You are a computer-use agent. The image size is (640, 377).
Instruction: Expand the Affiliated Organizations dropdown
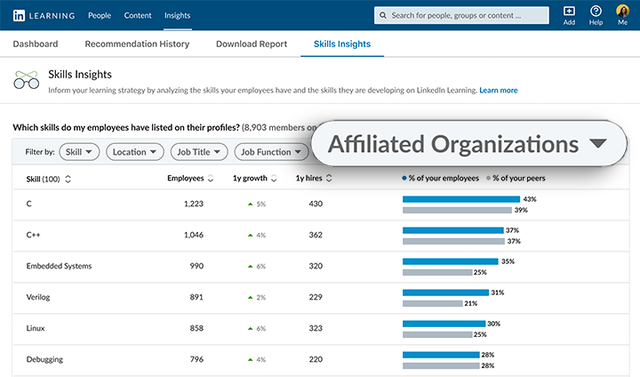(468, 144)
